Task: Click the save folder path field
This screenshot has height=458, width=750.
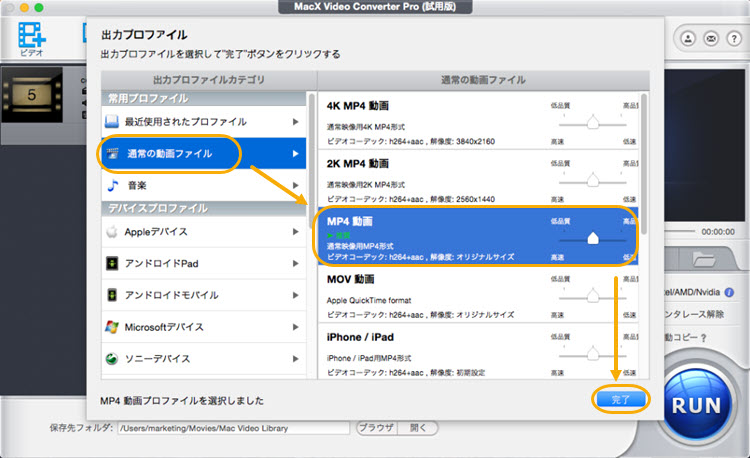Action: pyautogui.click(x=233, y=428)
